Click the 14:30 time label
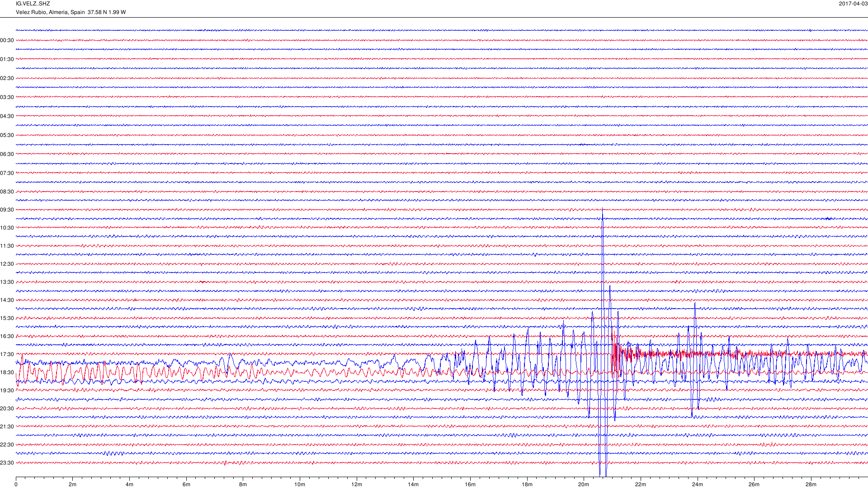The height and width of the screenshot is (488, 868). pyautogui.click(x=7, y=300)
